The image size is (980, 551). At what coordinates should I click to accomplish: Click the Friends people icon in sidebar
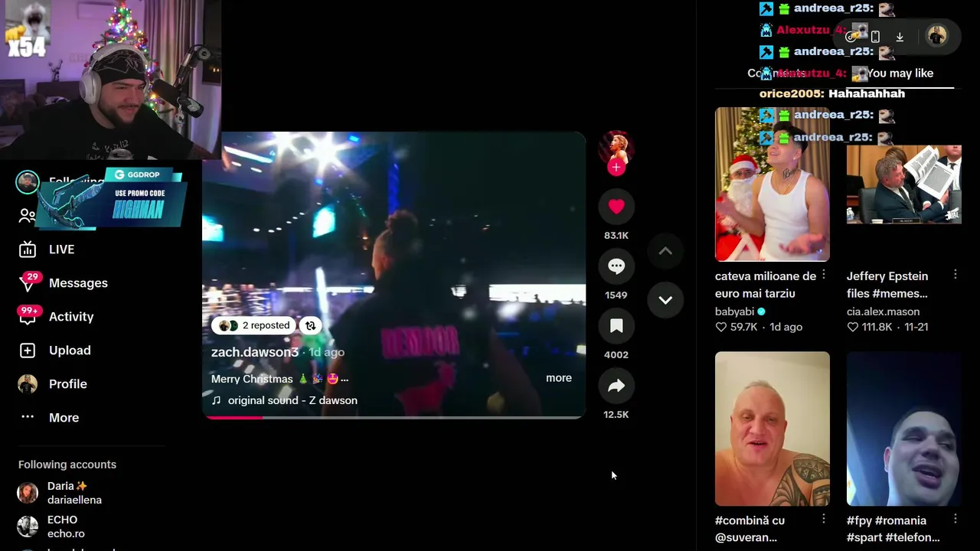coord(27,216)
